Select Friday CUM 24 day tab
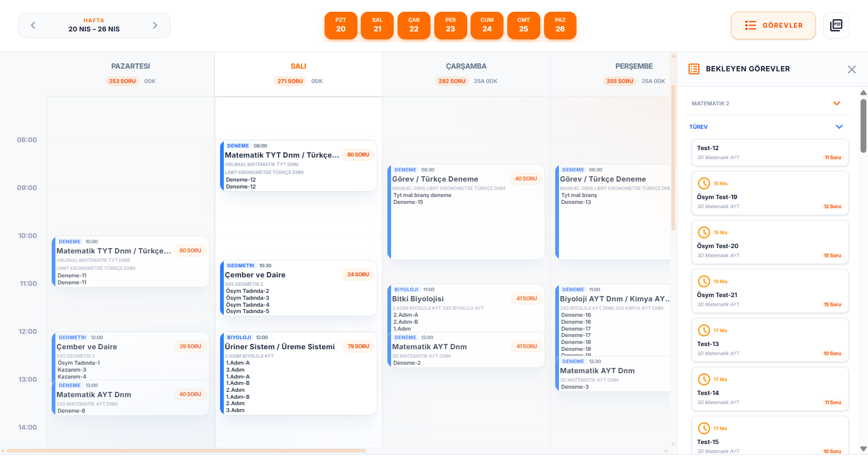 click(486, 26)
